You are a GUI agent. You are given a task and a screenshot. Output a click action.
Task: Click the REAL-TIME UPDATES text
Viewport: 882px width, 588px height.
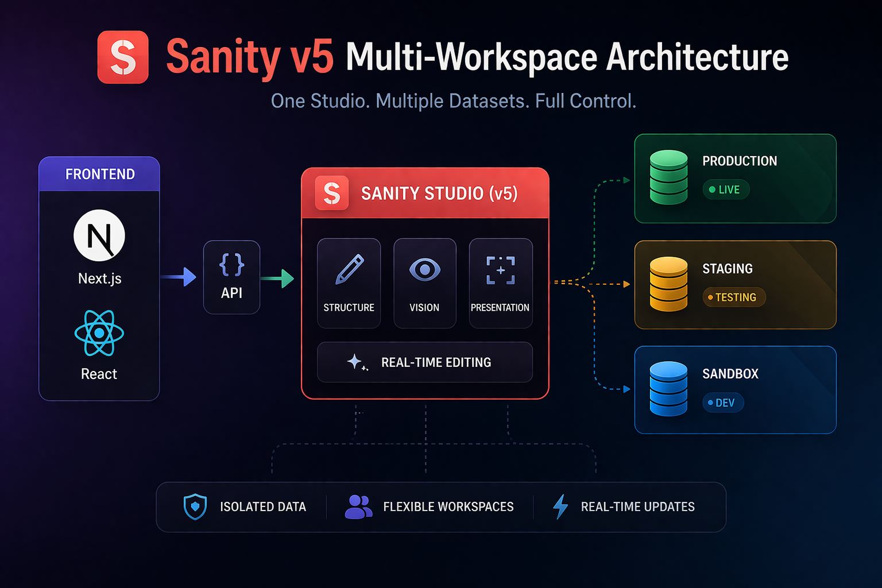click(x=638, y=507)
